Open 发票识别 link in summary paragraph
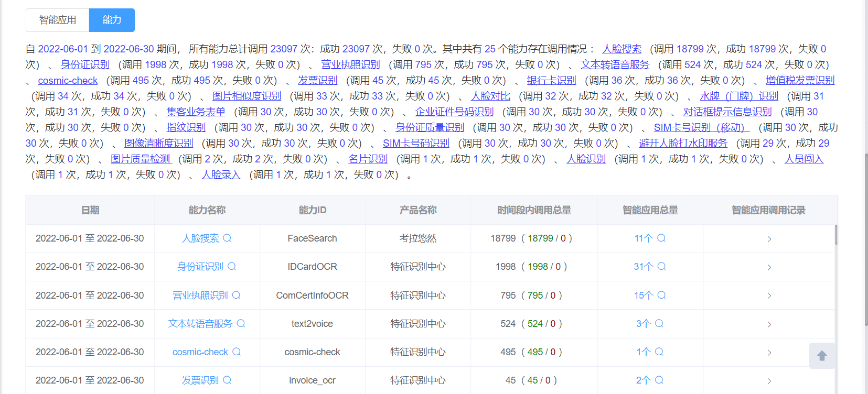Image resolution: width=868 pixels, height=394 pixels. click(318, 80)
